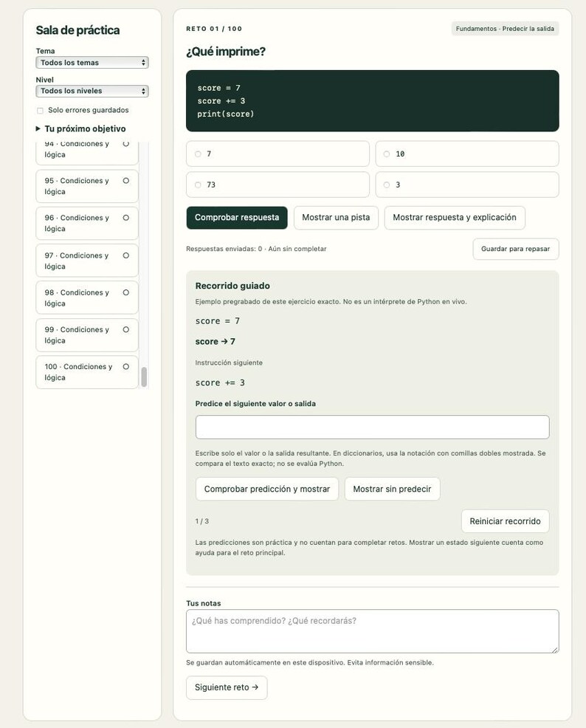Focus the 'Tus notas' text area

click(372, 631)
